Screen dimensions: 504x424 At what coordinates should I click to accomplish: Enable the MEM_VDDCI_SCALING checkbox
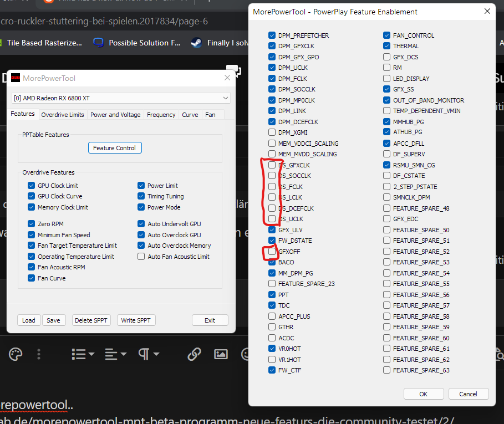click(x=272, y=143)
